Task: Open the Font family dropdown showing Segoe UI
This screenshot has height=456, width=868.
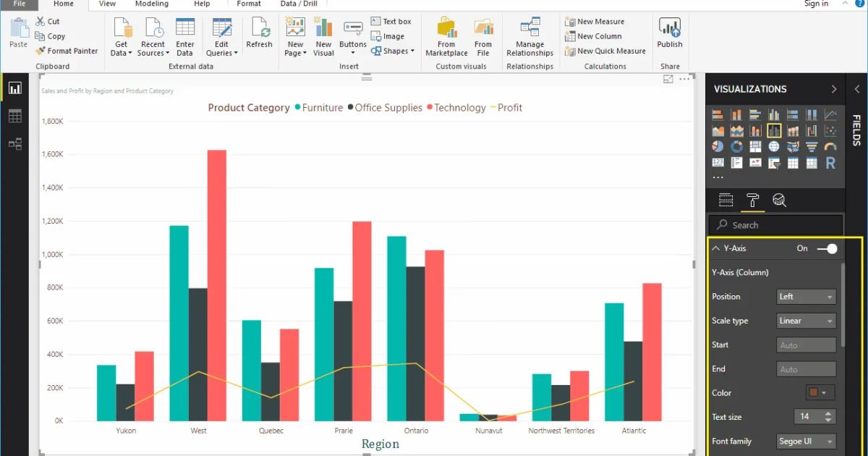Action: (x=805, y=441)
